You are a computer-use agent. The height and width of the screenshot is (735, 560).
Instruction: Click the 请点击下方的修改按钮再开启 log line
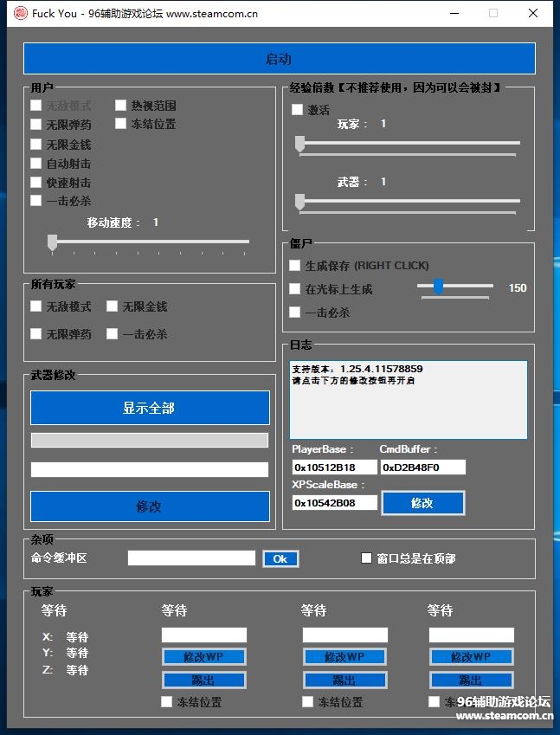[353, 380]
